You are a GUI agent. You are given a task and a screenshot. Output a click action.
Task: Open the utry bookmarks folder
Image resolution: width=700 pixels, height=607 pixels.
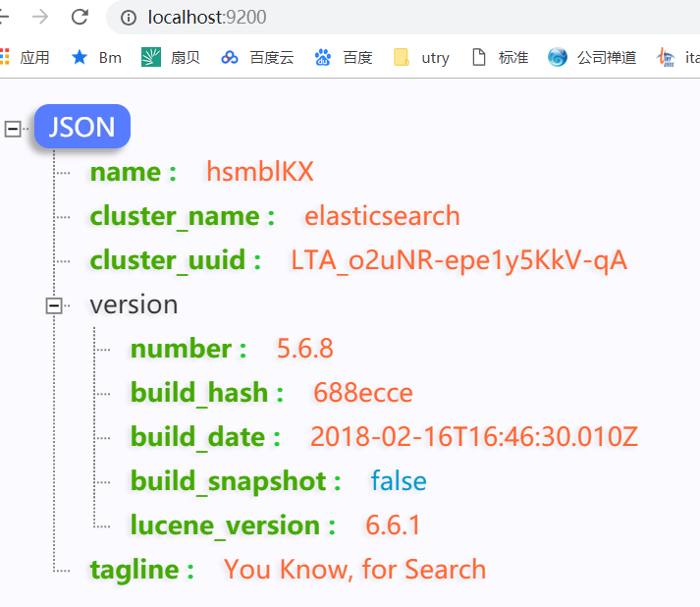click(x=421, y=58)
